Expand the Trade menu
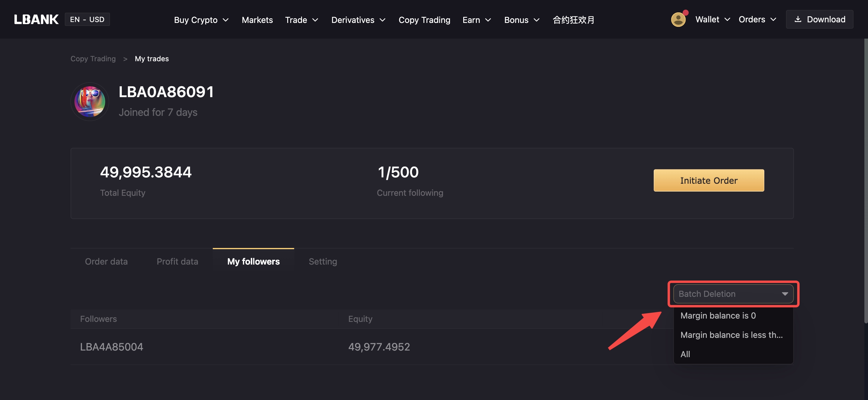This screenshot has height=400, width=868. tap(302, 20)
